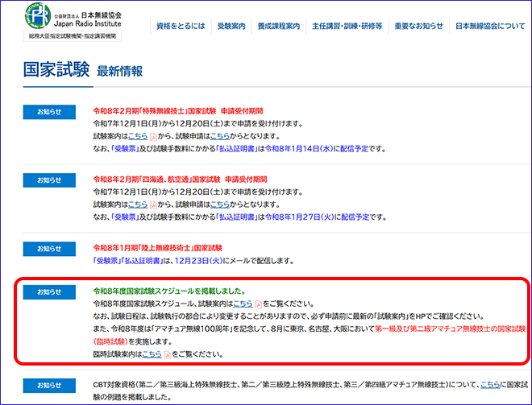The image size is (532, 405).
Task: Click お知らせ badge beside 令和8年度国家試験スケジュール
Action: 48,291
